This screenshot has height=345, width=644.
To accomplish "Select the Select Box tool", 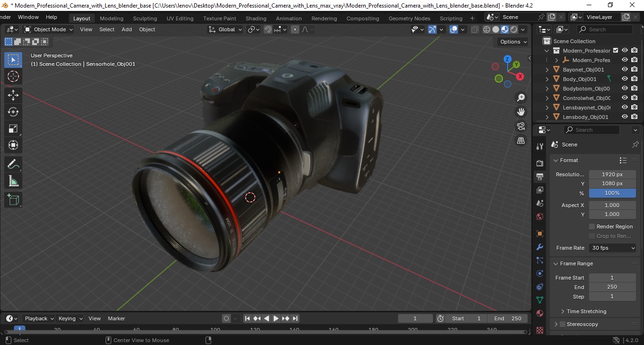I will tap(13, 60).
